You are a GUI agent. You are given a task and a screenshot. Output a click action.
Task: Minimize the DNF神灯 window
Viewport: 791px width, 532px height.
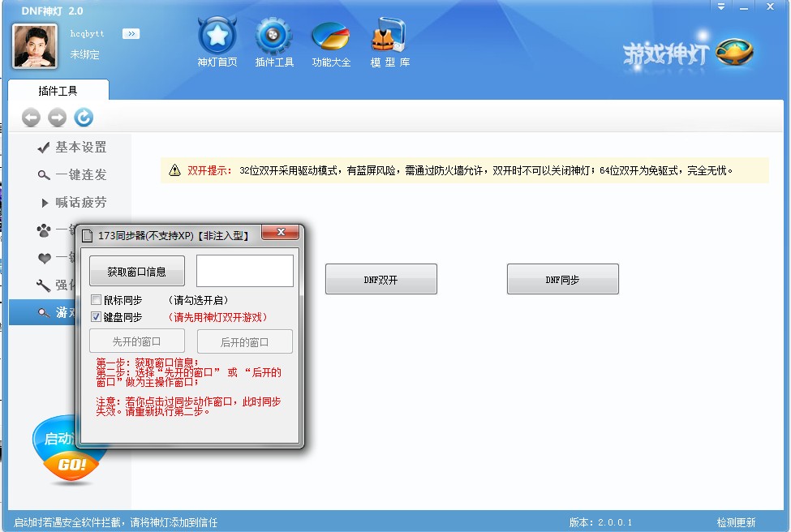coord(744,7)
